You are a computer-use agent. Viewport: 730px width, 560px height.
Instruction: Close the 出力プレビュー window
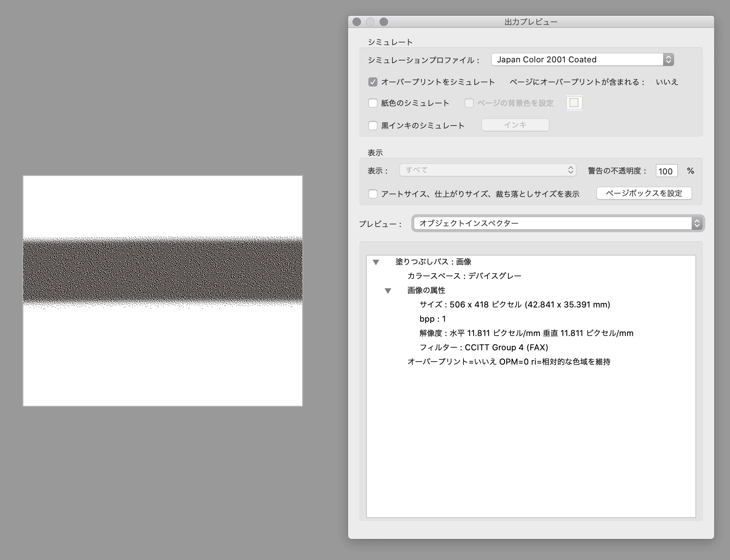pos(357,22)
